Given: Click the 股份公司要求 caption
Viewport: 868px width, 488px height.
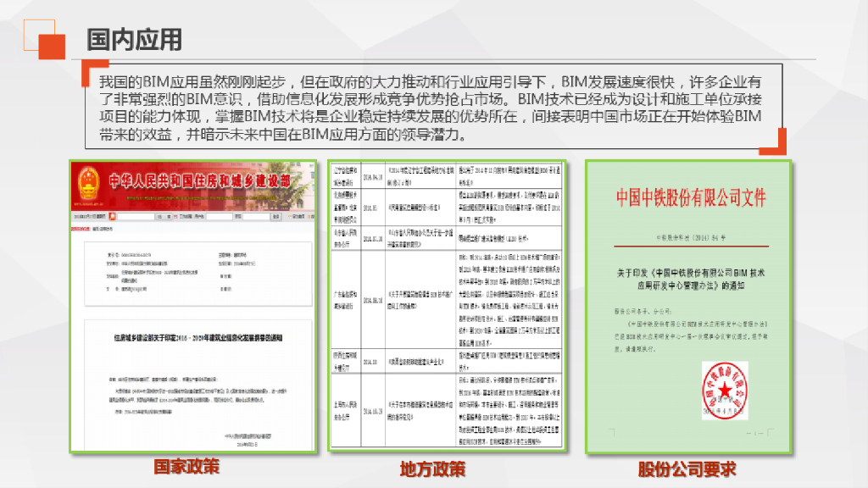Looking at the screenshot, I should pyautogui.click(x=687, y=469).
